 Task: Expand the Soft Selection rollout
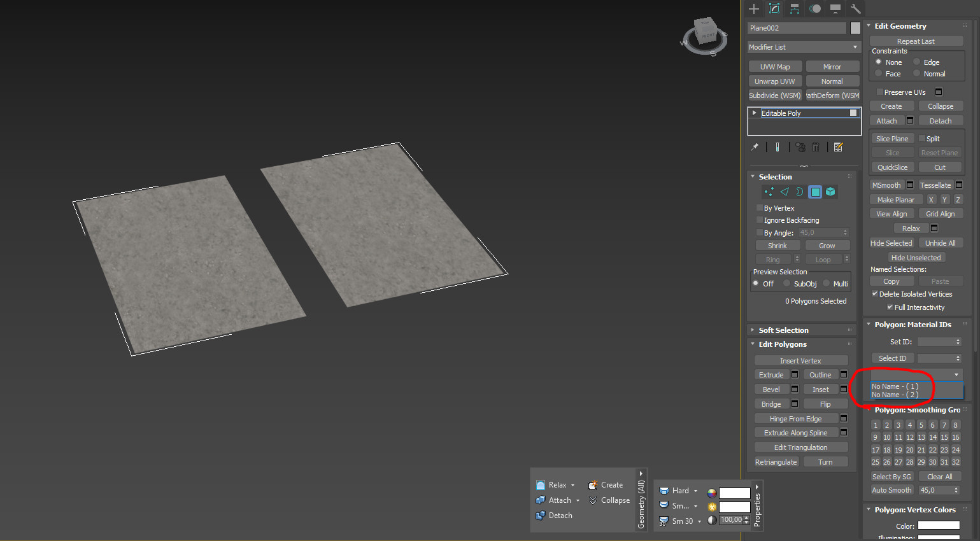coord(753,330)
